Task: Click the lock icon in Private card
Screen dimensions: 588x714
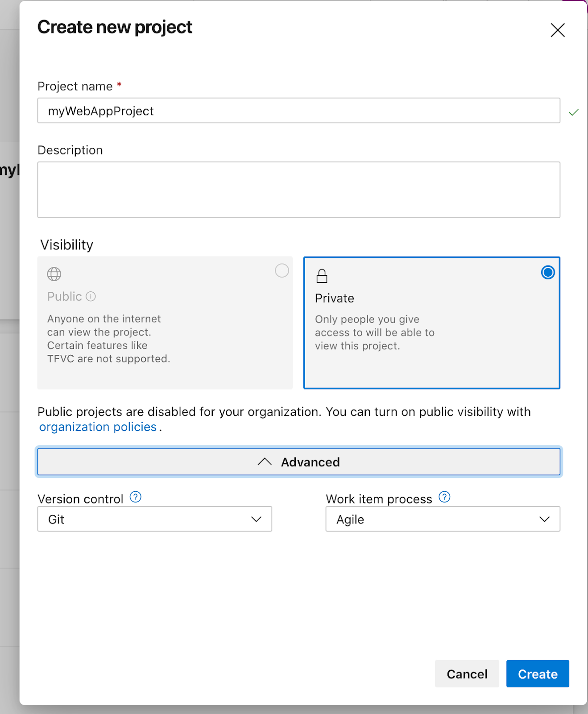Action: (x=322, y=276)
